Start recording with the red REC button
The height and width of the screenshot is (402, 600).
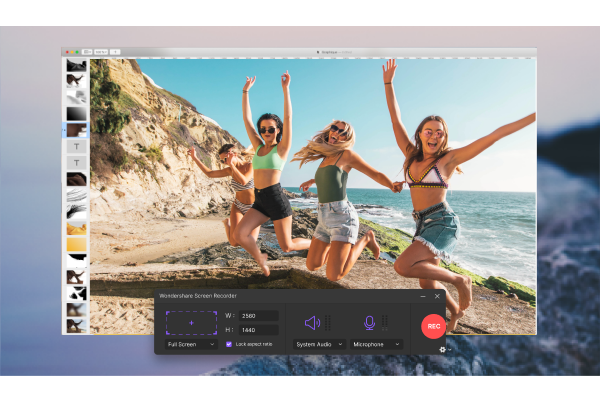point(433,326)
